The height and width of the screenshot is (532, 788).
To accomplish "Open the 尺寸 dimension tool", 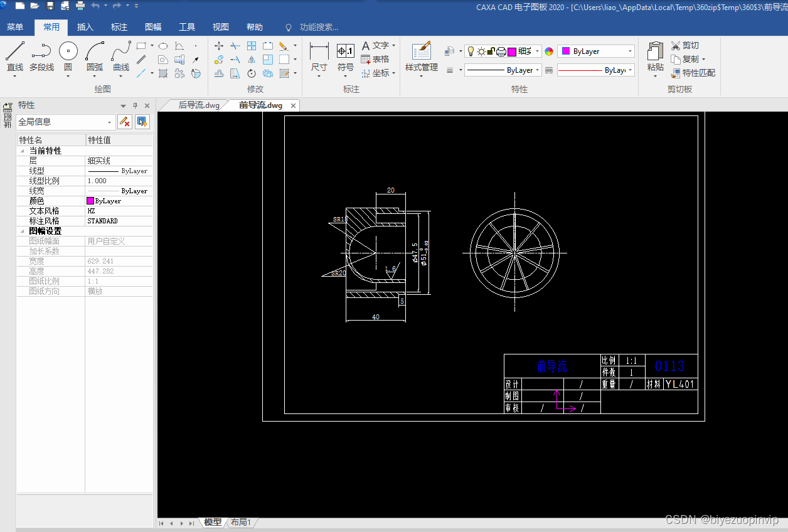I will [319, 58].
